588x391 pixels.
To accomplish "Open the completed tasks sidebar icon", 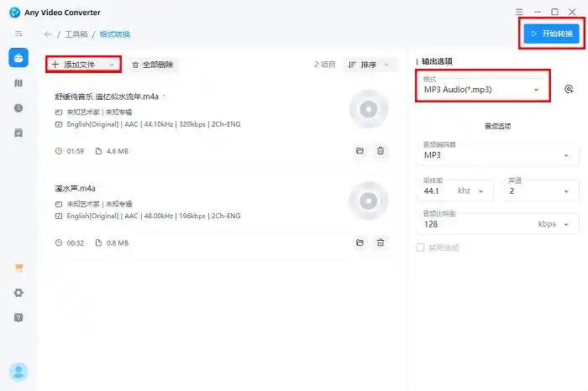I will point(18,133).
